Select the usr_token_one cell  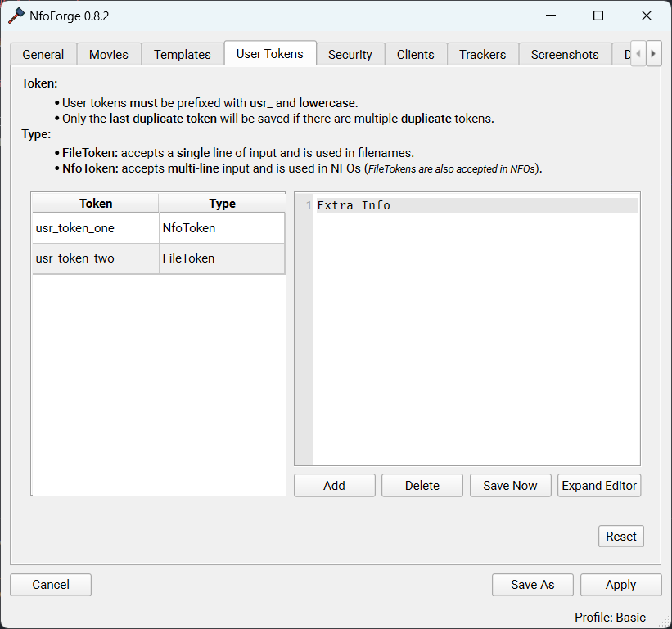[96, 228]
